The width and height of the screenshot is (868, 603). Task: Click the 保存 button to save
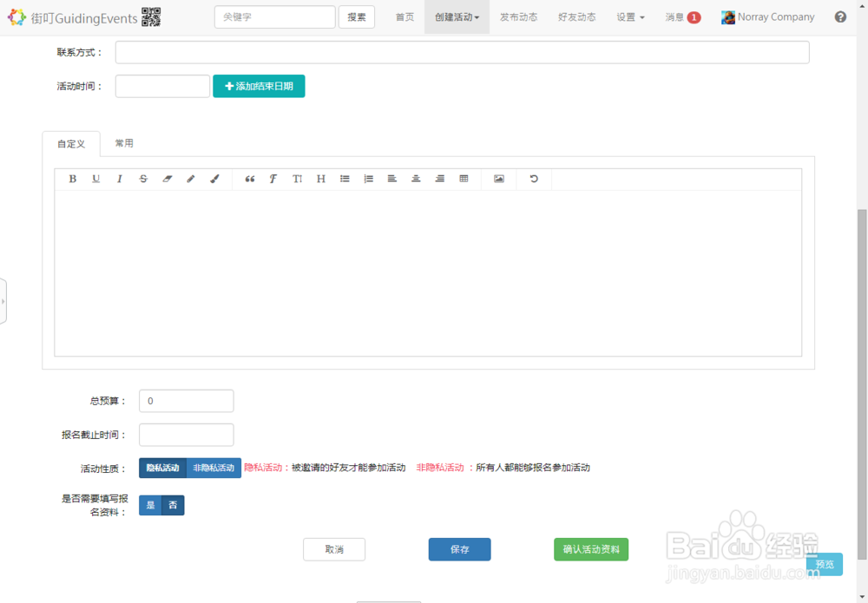pyautogui.click(x=459, y=549)
